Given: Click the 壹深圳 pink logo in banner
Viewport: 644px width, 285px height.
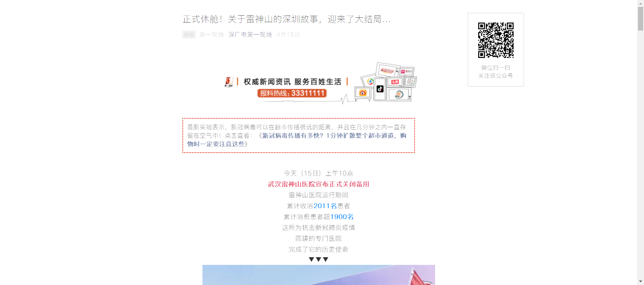Looking at the screenshot, I should 406,72.
